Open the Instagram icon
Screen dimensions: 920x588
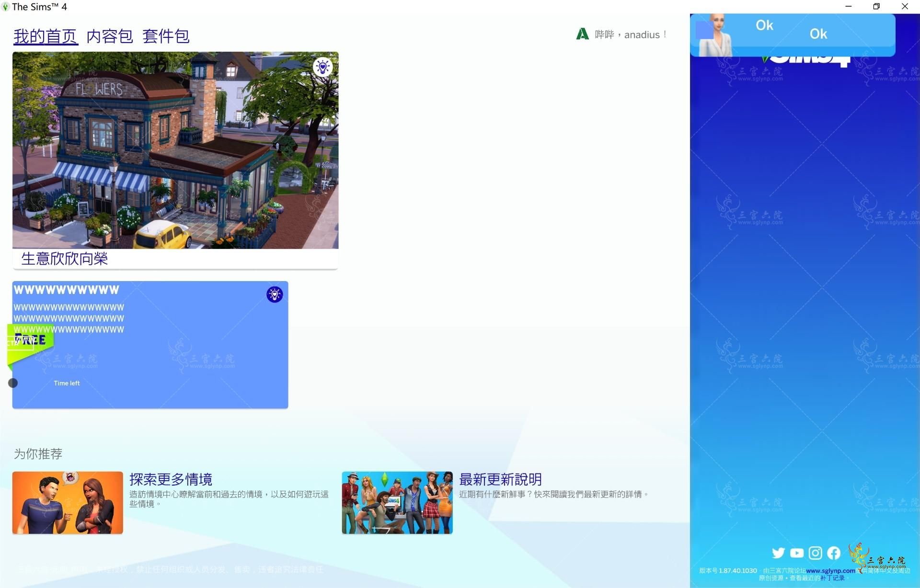tap(815, 553)
